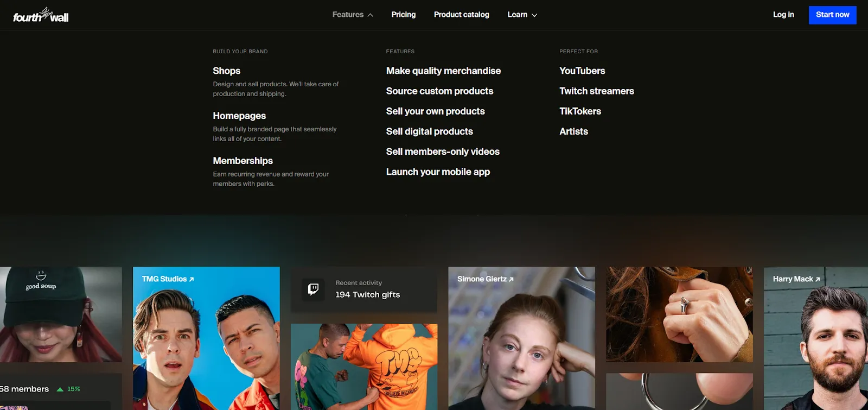Open Shops under Build Your Brand

point(226,71)
